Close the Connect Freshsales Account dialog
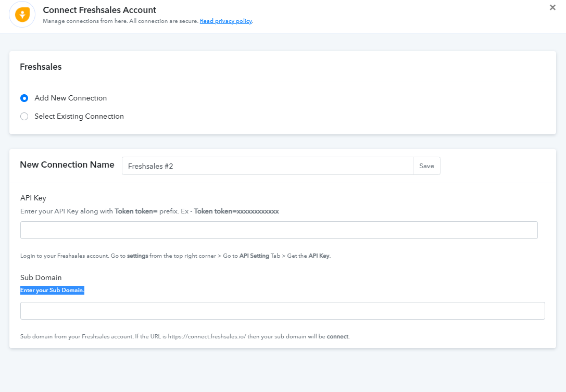 [552, 8]
